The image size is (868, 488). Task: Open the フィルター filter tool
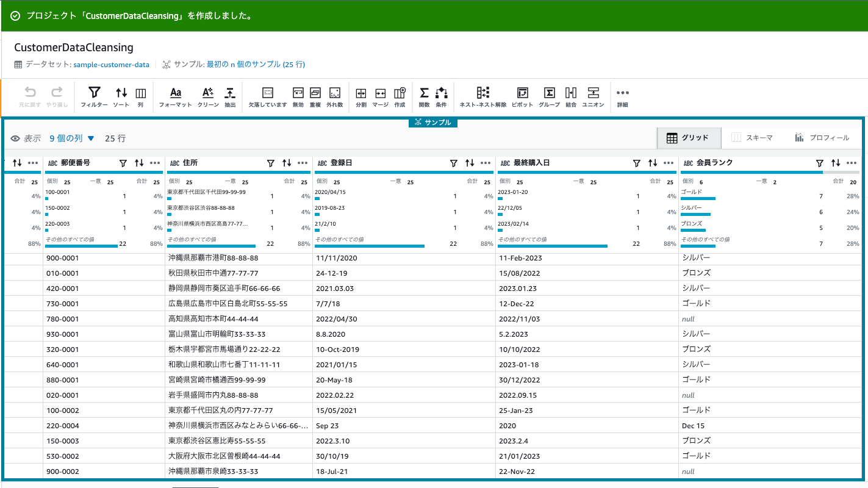click(x=94, y=97)
